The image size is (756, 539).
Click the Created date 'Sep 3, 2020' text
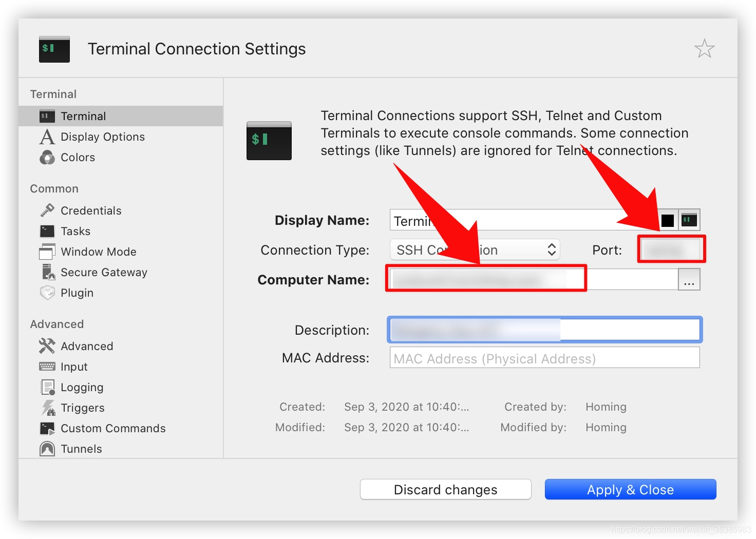(x=406, y=407)
